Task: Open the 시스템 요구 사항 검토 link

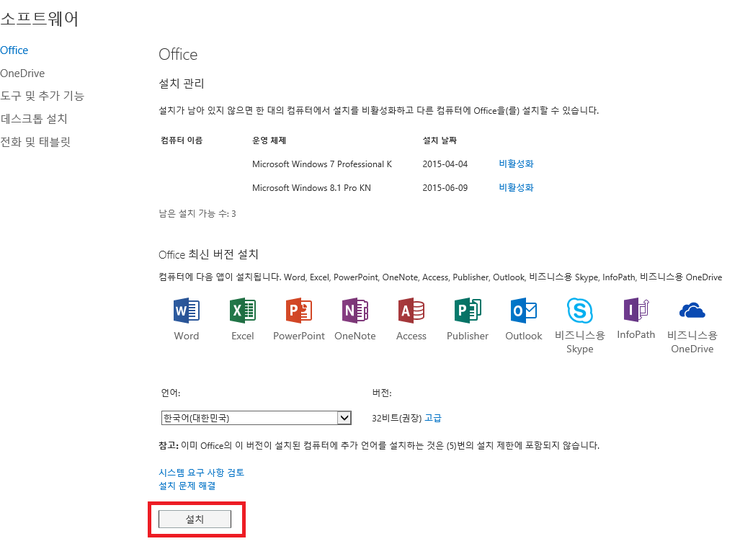Action: click(201, 473)
